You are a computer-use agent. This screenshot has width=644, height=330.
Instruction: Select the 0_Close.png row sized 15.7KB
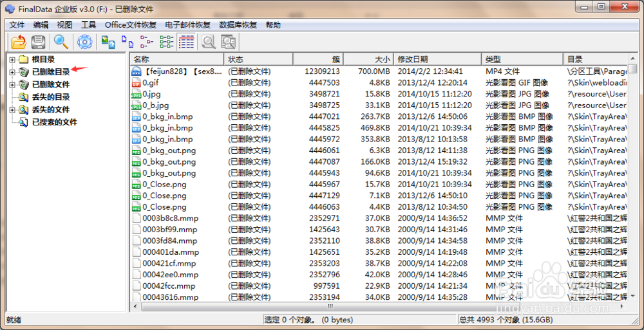379,184
